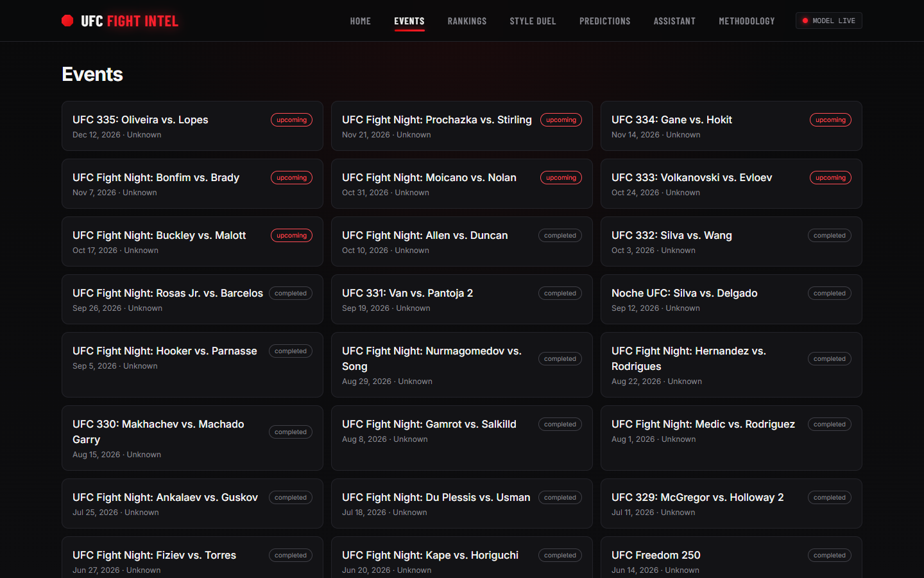Select the Events nav tab
Image resolution: width=924 pixels, height=578 pixels.
[409, 21]
